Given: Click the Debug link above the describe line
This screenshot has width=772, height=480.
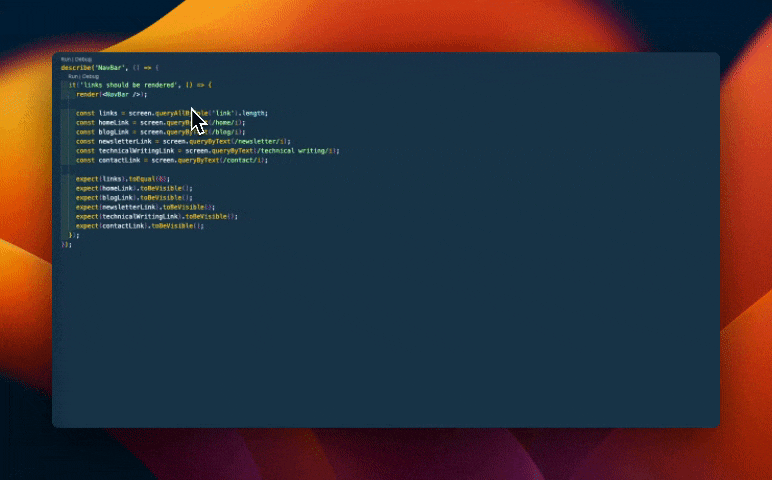Looking at the screenshot, I should [83, 59].
